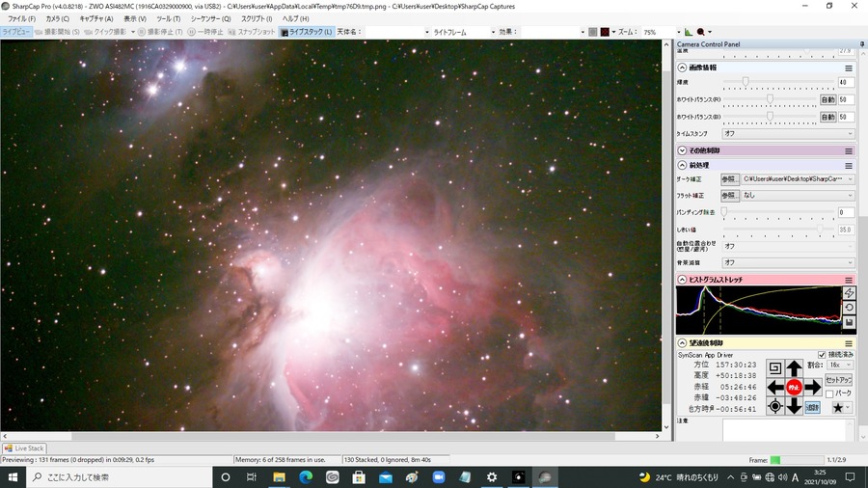Move the telescope up with the up arrow
868x488 pixels.
795,368
